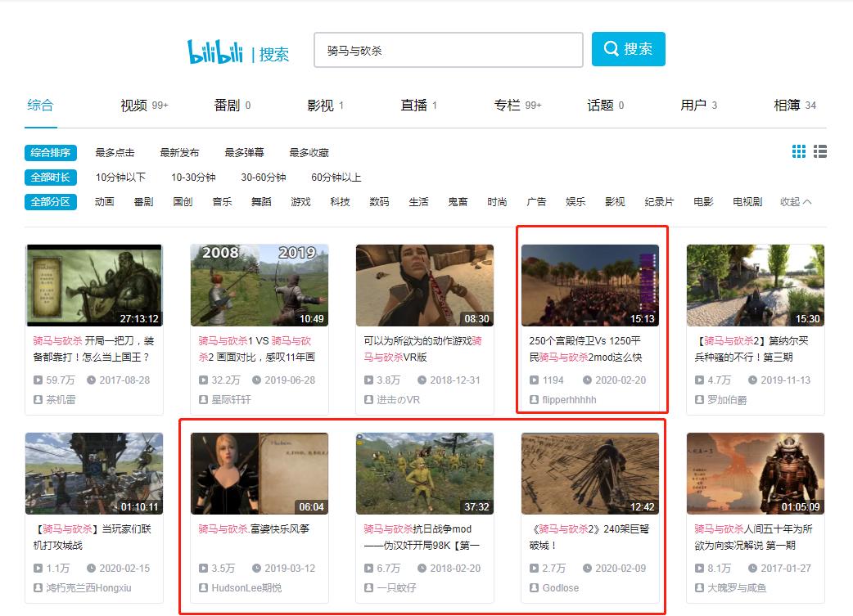
Task: Filter by 音乐 category
Action: point(222,202)
